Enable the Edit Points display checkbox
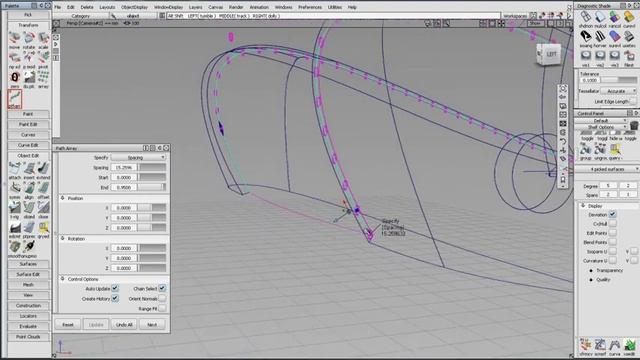This screenshot has height=360, width=640. coord(612,233)
